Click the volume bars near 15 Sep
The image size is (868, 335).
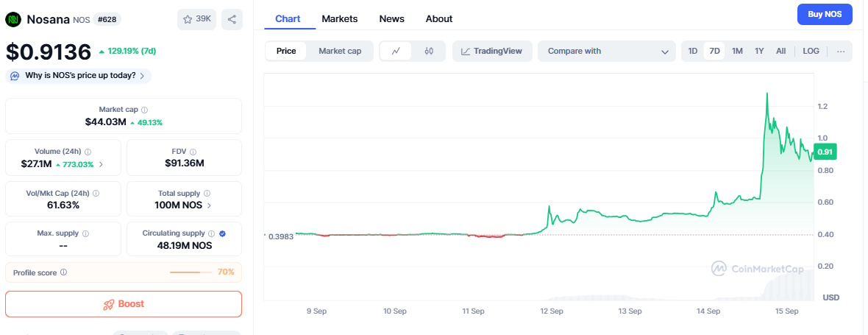tap(789, 285)
